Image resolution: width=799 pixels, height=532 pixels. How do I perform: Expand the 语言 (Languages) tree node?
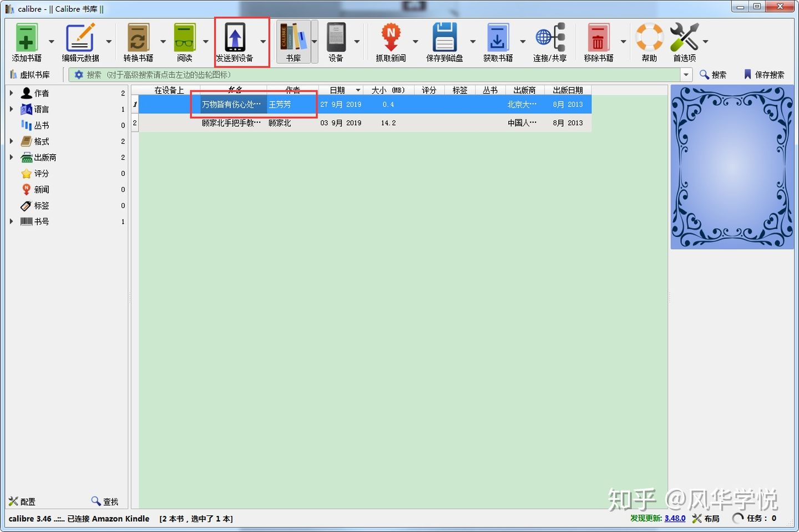[x=11, y=109]
